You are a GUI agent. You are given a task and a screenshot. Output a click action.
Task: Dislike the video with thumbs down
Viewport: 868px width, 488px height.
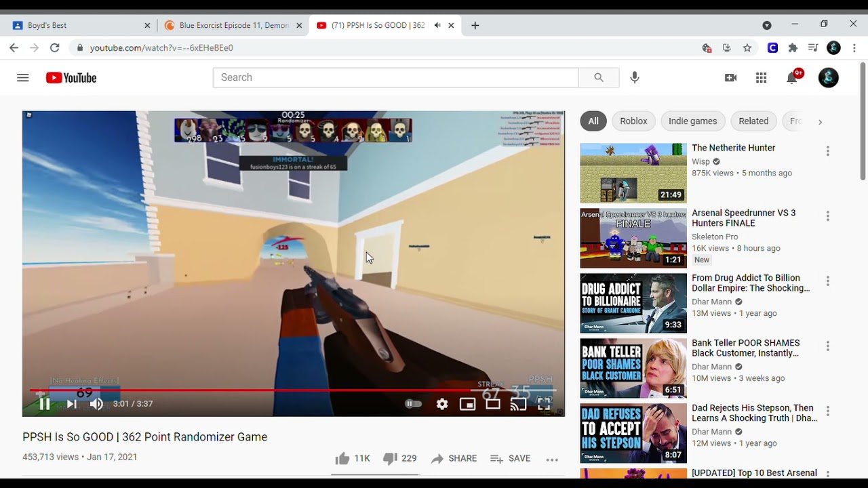(399, 459)
